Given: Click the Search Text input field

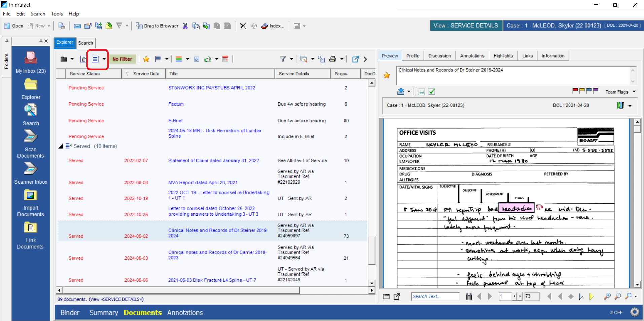Looking at the screenshot, I should click(x=435, y=296).
